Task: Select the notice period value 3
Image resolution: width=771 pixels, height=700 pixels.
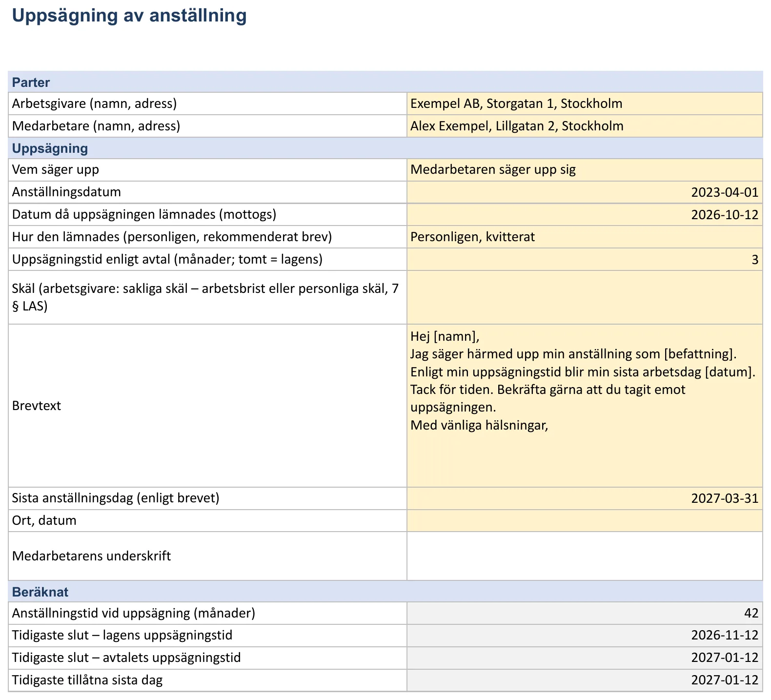Action: click(x=585, y=259)
